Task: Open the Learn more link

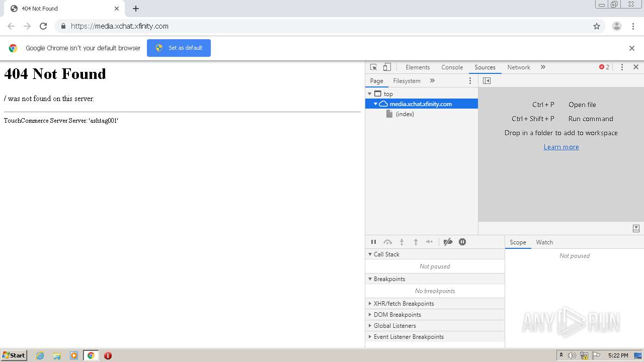Action: click(x=561, y=147)
